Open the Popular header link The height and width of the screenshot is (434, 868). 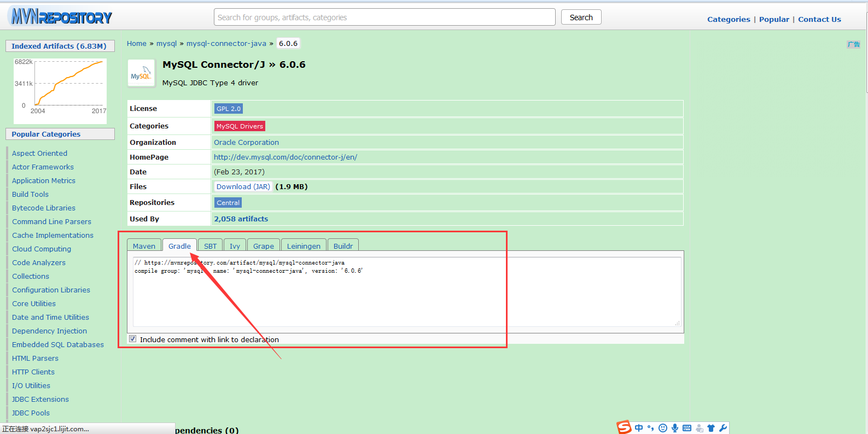click(x=774, y=19)
